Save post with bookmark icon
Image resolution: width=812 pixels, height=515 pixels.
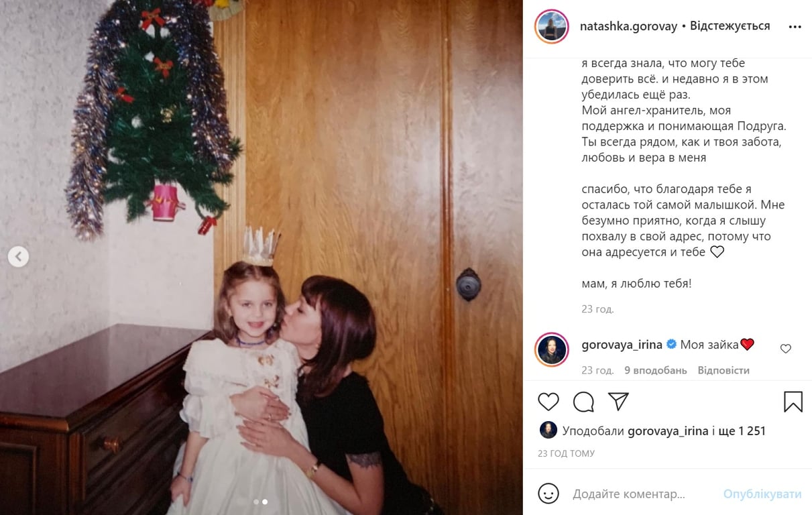[x=793, y=401]
